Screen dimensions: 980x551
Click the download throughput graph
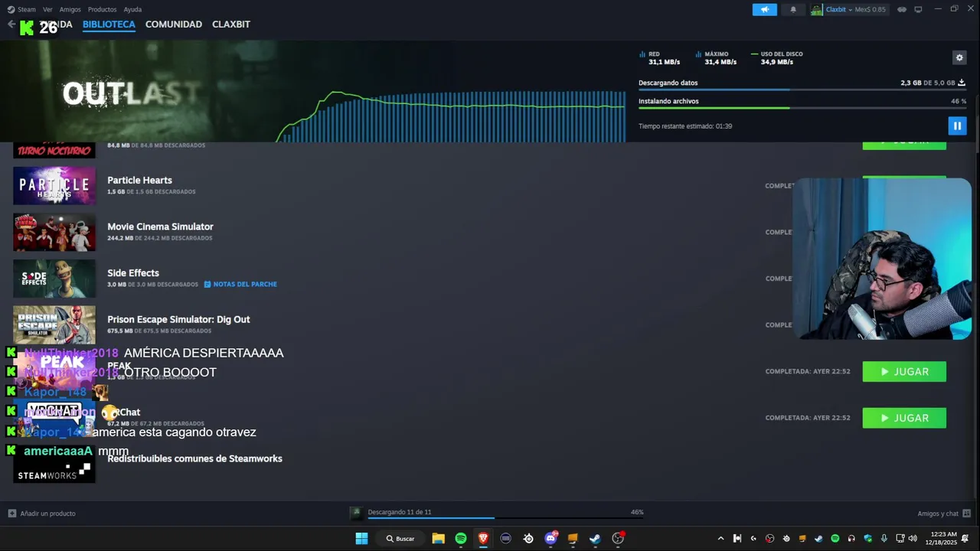[452, 116]
